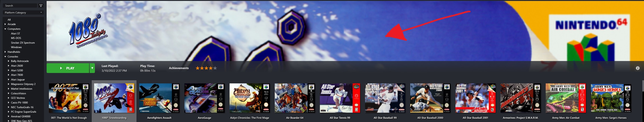Select Atari 2600 platform
The width and height of the screenshot is (644, 122).
tap(17, 66)
